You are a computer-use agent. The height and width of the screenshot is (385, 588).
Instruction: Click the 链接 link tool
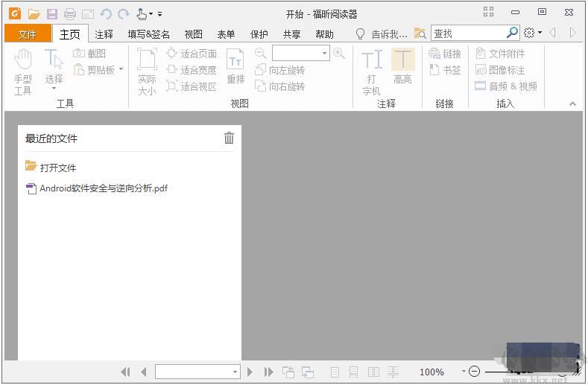coord(445,54)
